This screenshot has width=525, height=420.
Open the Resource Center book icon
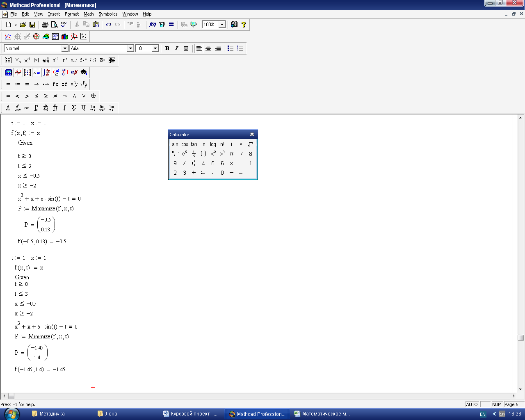click(x=234, y=25)
